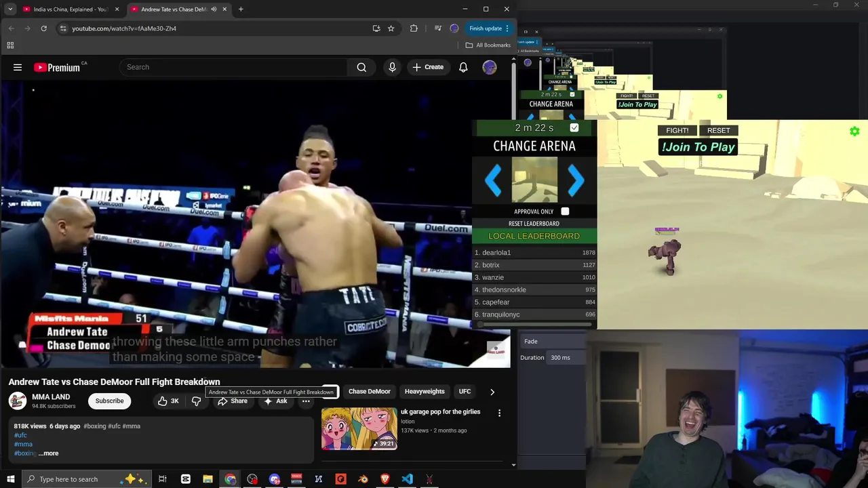Click RESET LEADERBOARD in game panel
Viewport: 868px width, 488px height.
[534, 224]
